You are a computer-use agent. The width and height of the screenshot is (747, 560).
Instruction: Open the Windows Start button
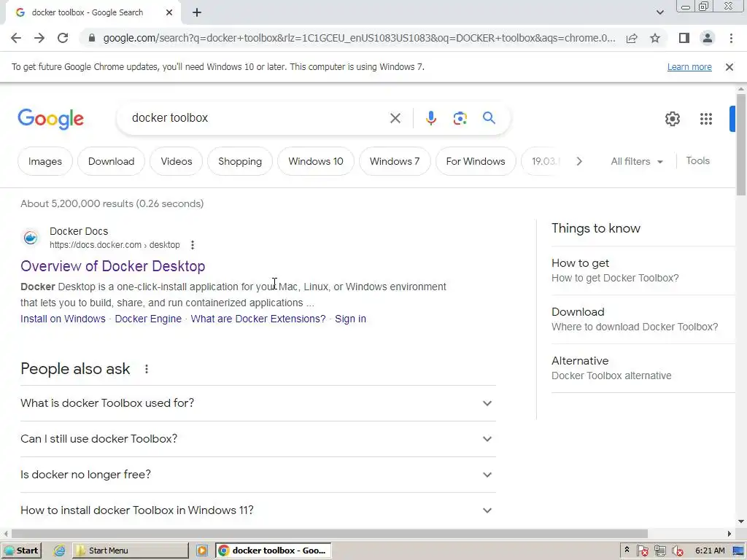click(x=21, y=551)
